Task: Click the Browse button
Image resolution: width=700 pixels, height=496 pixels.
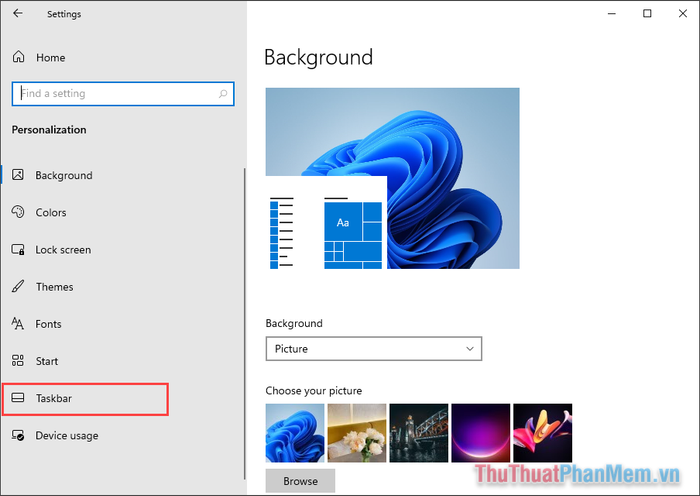Action: (300, 481)
